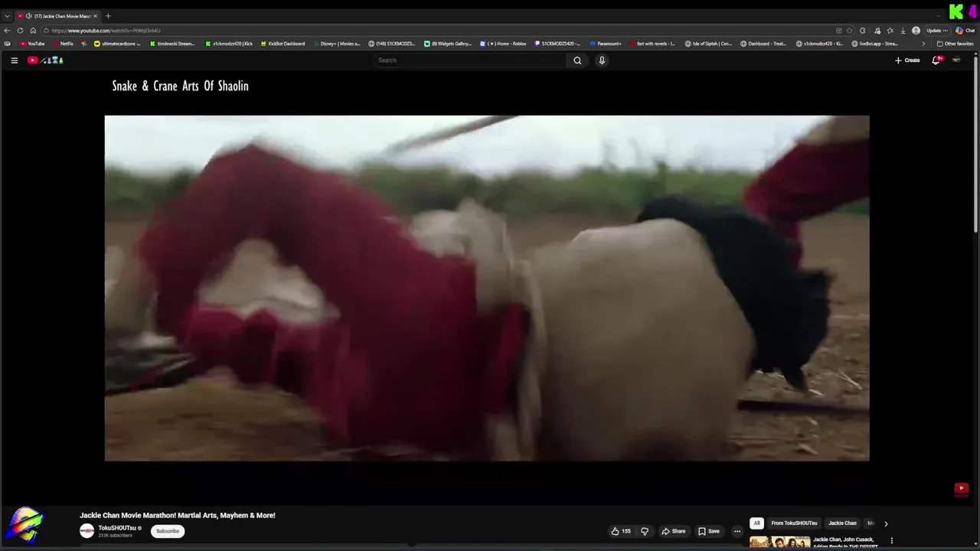
Task: Open the liveBot.app bookmark
Action: (x=874, y=44)
